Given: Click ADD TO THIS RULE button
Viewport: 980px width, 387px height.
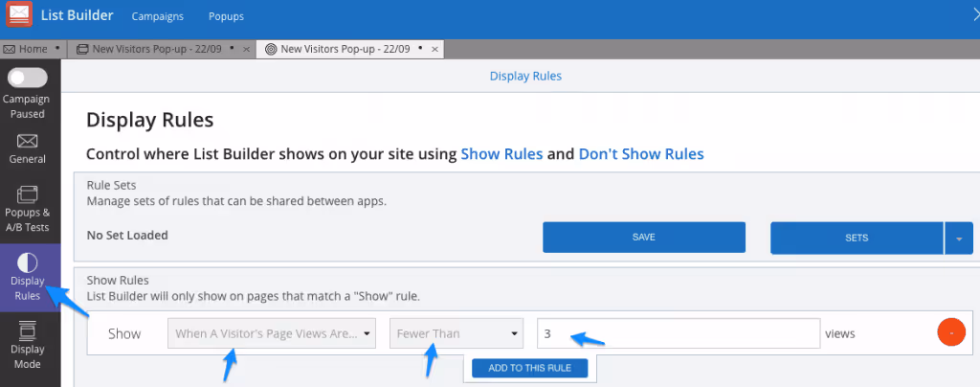Looking at the screenshot, I should pos(530,368).
